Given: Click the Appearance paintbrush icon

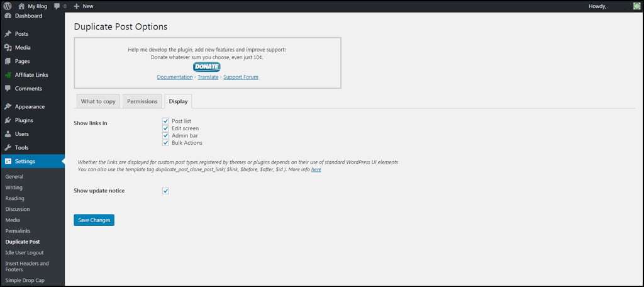Looking at the screenshot, I should point(8,106).
